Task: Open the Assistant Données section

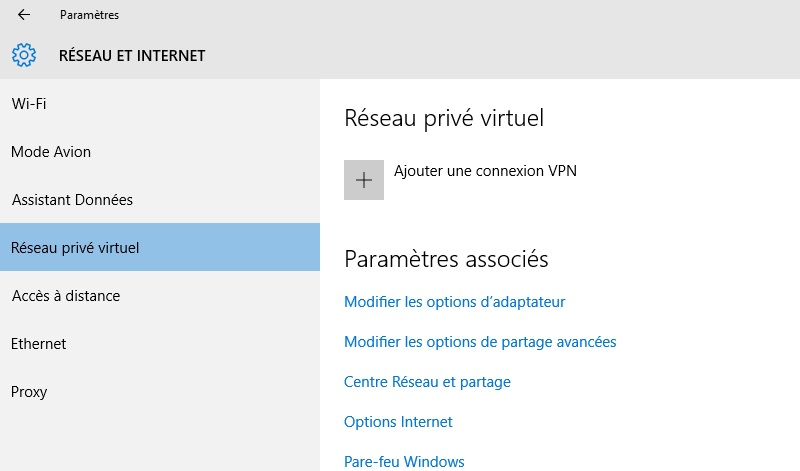Action: point(160,200)
